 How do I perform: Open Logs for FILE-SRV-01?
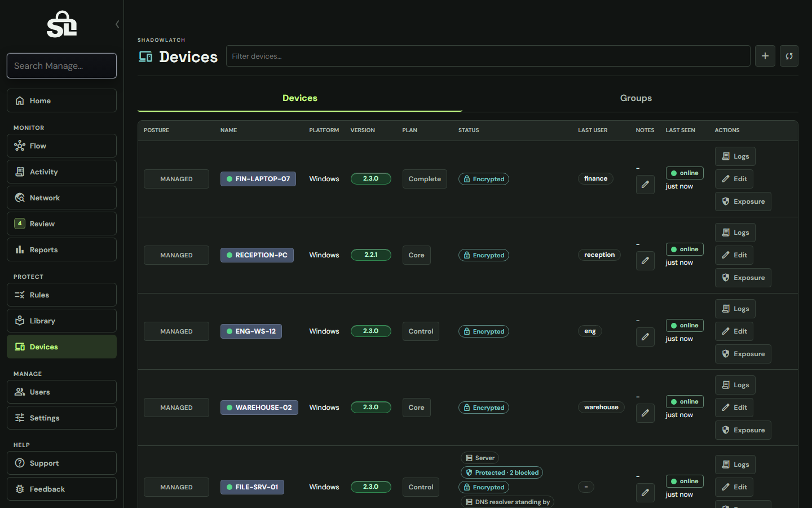pos(735,465)
